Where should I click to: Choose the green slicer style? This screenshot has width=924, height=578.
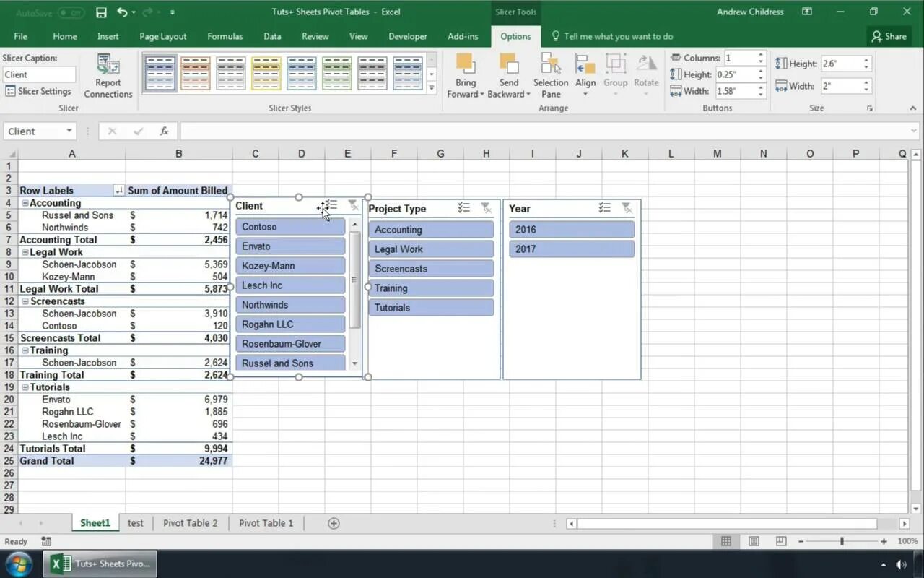(x=337, y=73)
